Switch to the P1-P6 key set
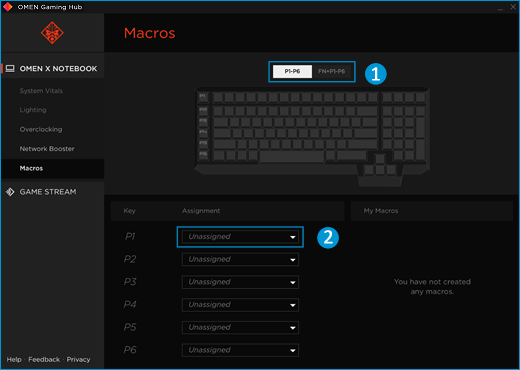 tap(292, 71)
